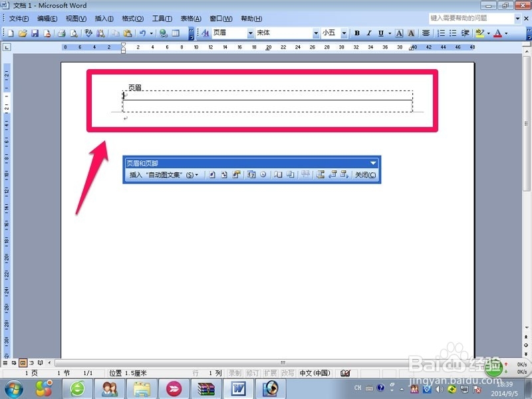This screenshot has width=532, height=399.
Task: Open header toolbar options triangle
Action: click(373, 163)
